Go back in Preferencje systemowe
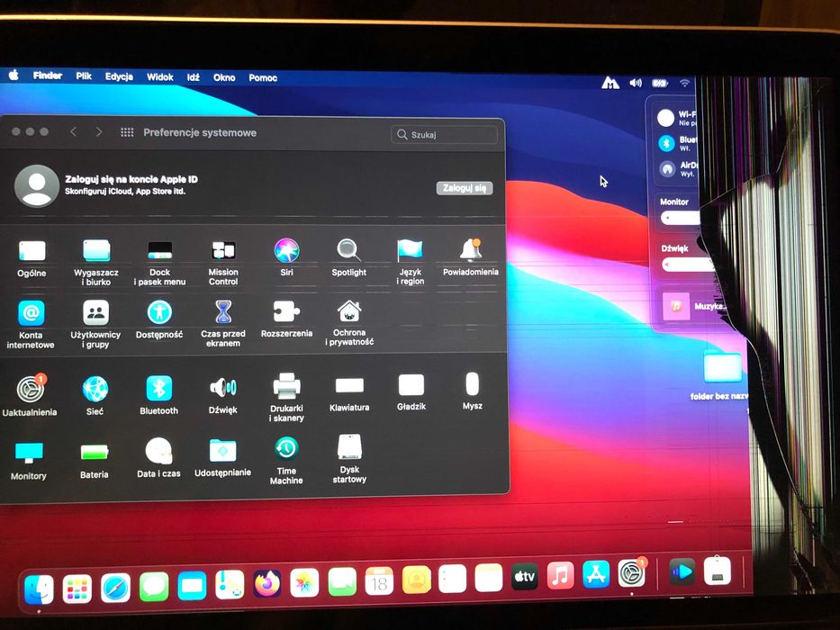The image size is (840, 630). [x=74, y=131]
